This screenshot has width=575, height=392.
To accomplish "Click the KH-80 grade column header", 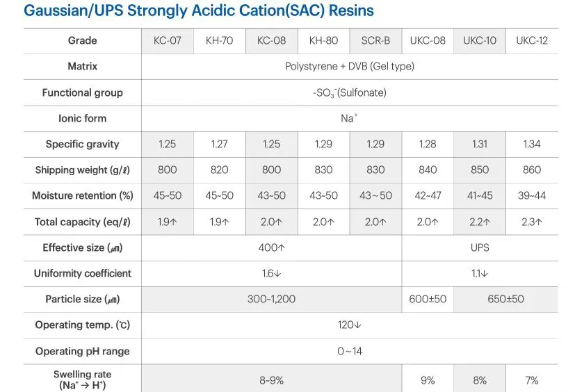I will tap(323, 41).
